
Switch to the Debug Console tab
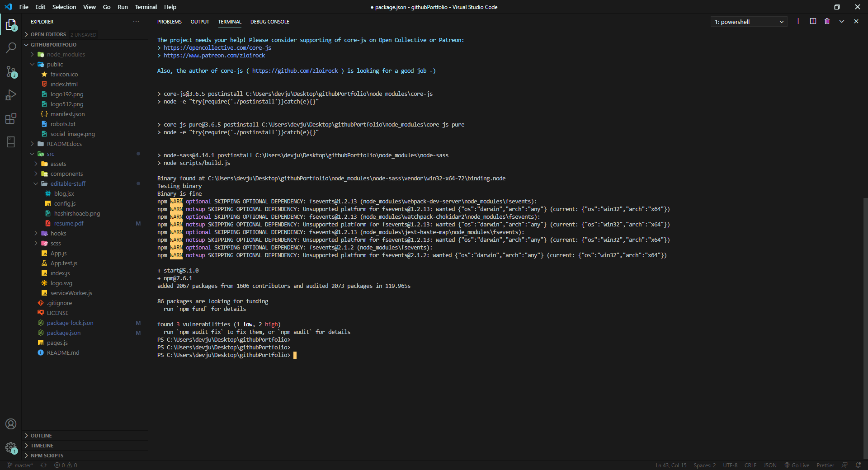(x=270, y=22)
